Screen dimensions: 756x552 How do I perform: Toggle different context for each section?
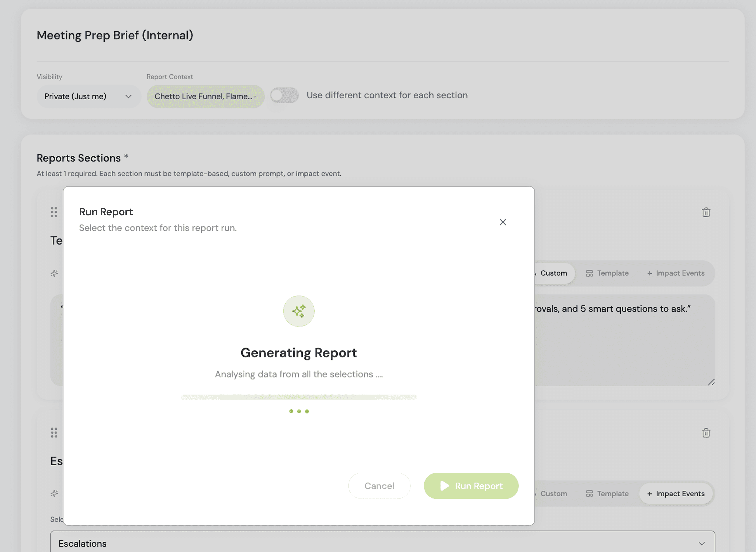click(x=284, y=96)
